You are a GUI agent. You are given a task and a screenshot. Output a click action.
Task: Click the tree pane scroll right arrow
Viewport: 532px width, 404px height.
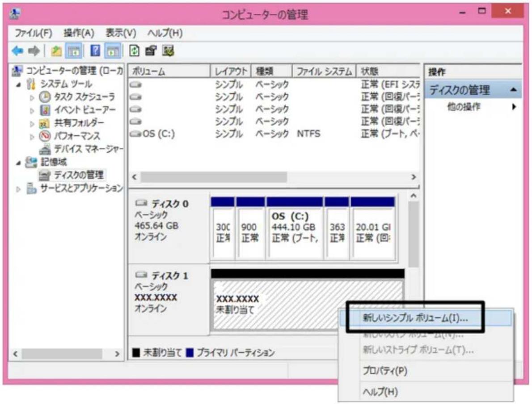click(117, 354)
